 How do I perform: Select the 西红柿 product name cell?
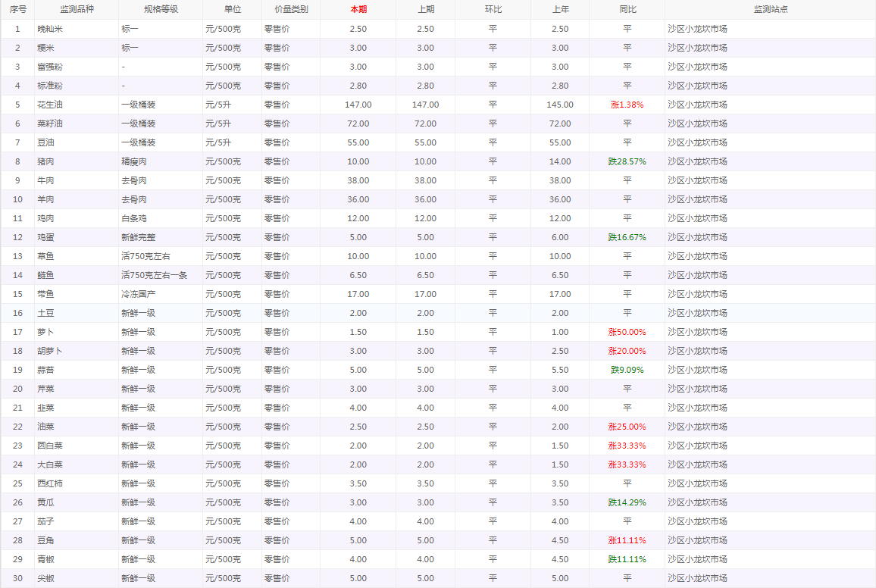click(50, 483)
